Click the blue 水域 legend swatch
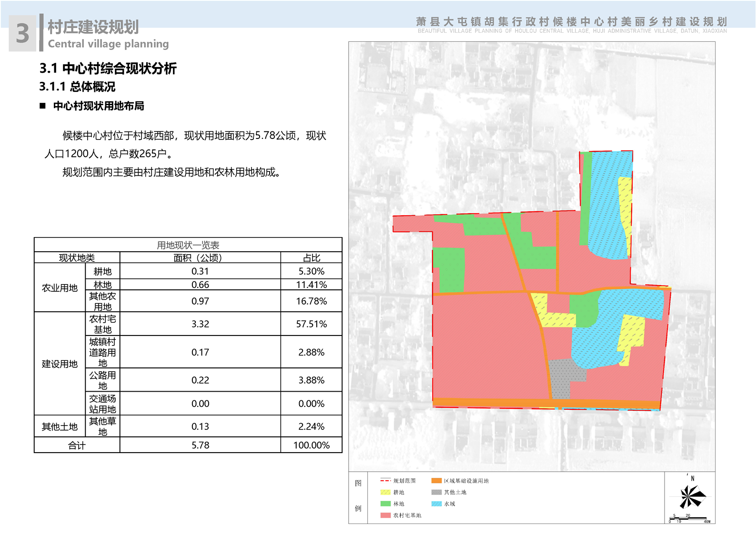This screenshot has width=756, height=534. click(436, 504)
